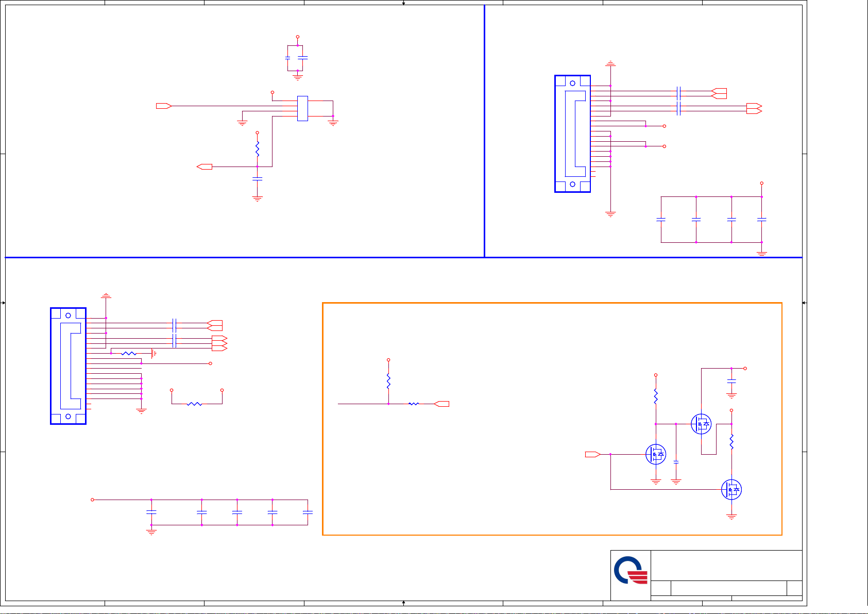Select the blue connector symbol in the top-right section
This screenshot has height=614, width=868.
pos(572,134)
